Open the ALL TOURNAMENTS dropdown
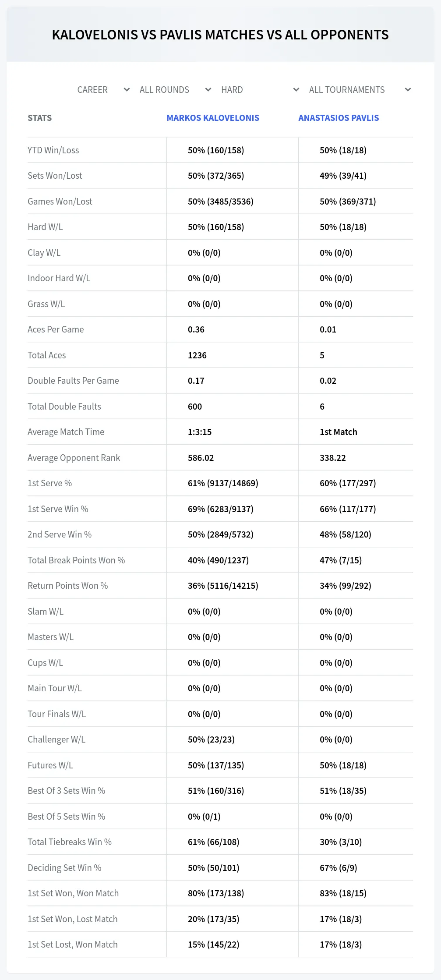Screen dimensions: 441x980 coord(360,90)
